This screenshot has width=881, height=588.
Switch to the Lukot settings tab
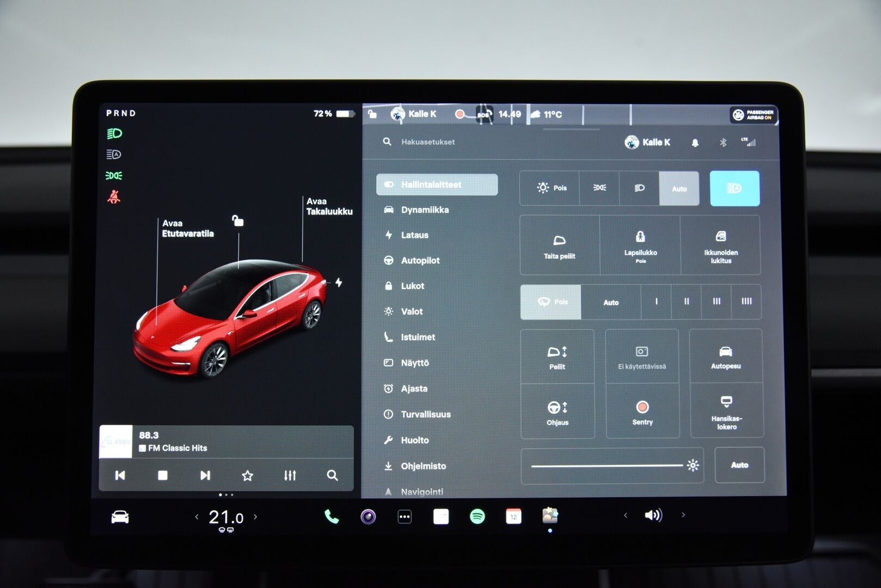tap(414, 286)
